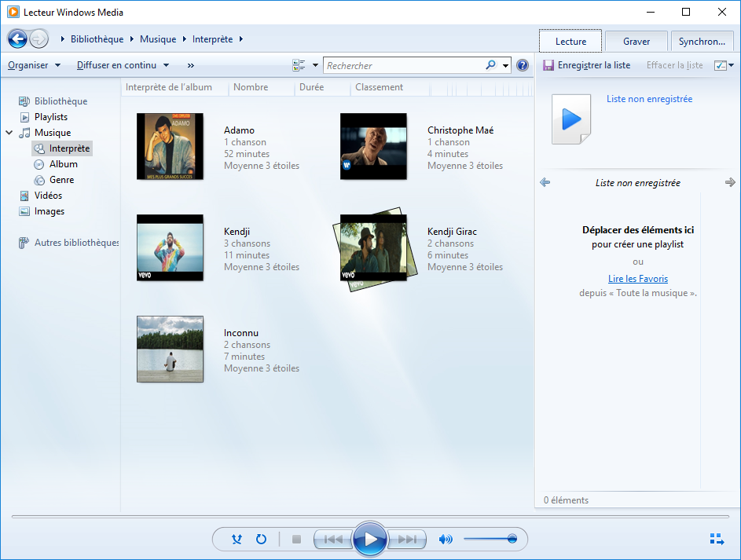Open the Organiser dropdown menu
741x560 pixels.
[x=34, y=65]
